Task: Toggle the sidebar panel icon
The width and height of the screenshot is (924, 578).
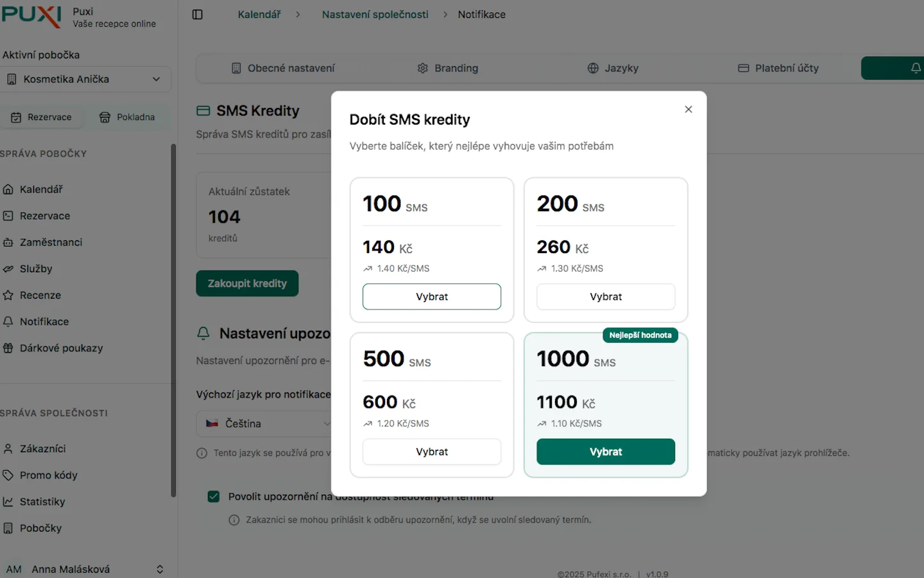Action: click(x=198, y=15)
